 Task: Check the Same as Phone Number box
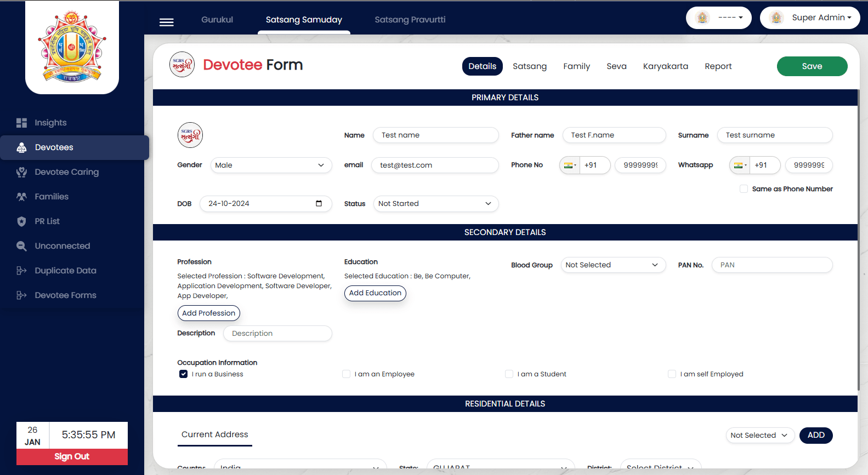click(744, 189)
